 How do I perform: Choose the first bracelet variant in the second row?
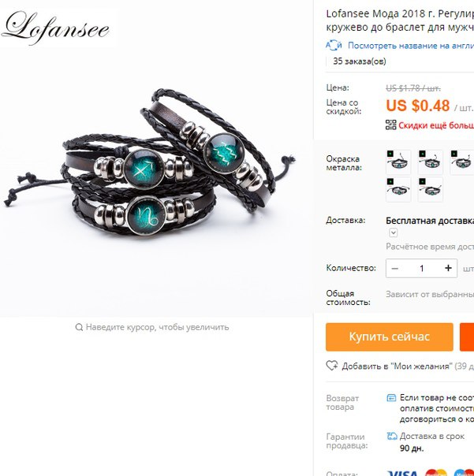tap(398, 189)
